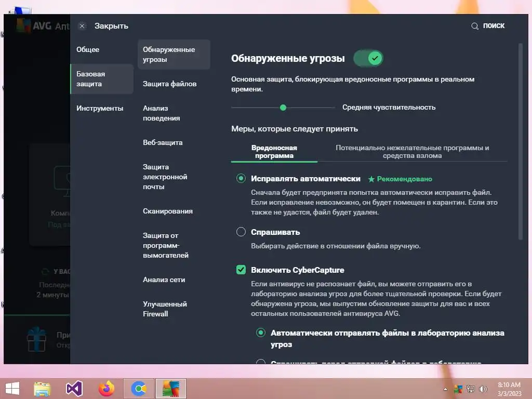Select the Общее settings category
Viewport: 532px width, 399px height.
tap(88, 49)
